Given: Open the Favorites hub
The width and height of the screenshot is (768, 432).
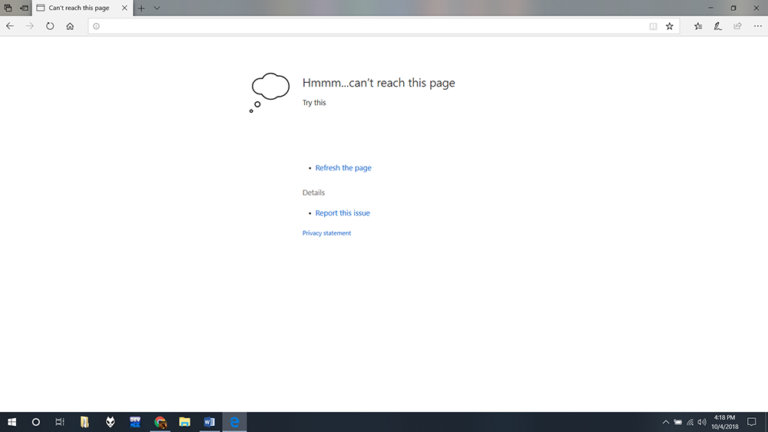Looking at the screenshot, I should coord(698,26).
